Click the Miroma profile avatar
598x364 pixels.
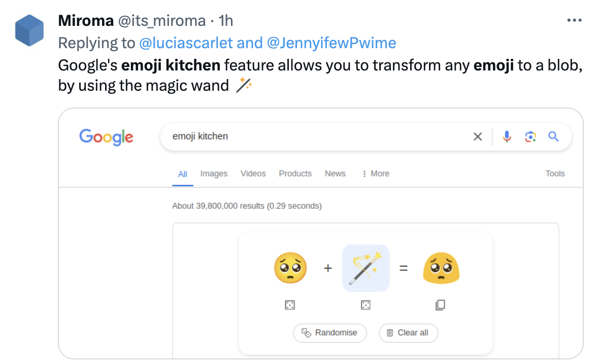tap(30, 30)
